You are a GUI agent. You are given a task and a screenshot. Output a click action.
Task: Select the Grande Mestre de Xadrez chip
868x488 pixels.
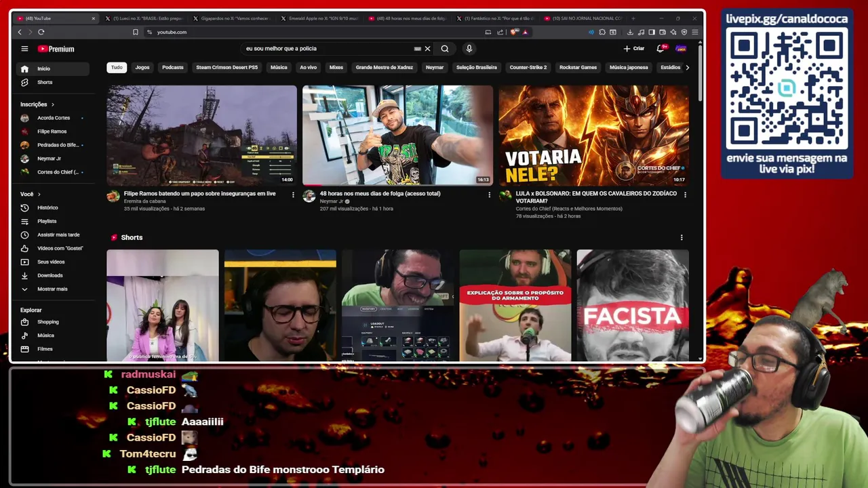384,67
